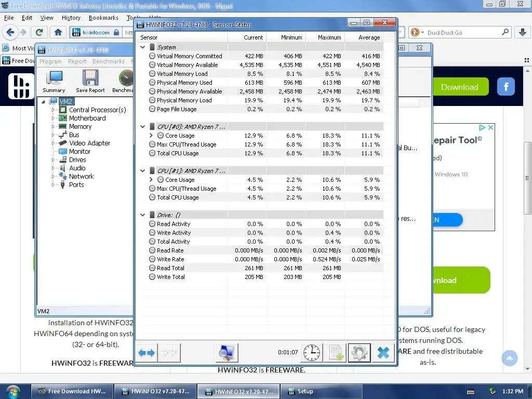Screen dimensions: 532x399
Task: Select Video Adapter in the hardware tree
Action: point(89,143)
